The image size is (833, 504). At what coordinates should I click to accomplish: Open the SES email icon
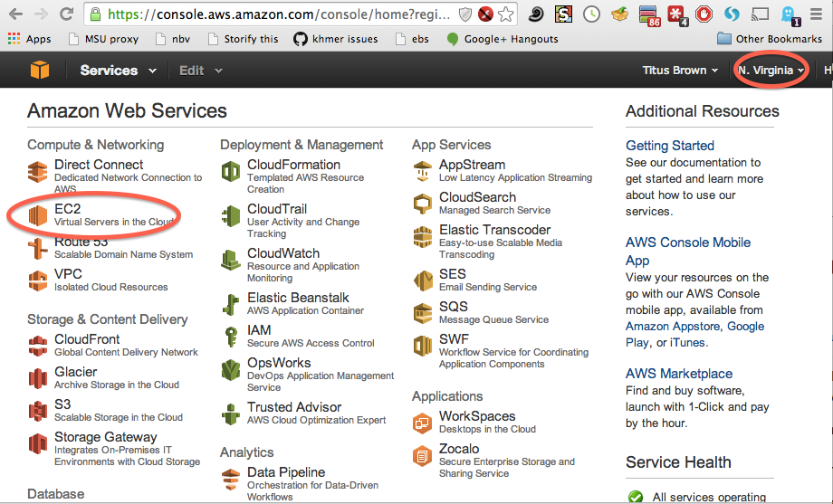(423, 281)
